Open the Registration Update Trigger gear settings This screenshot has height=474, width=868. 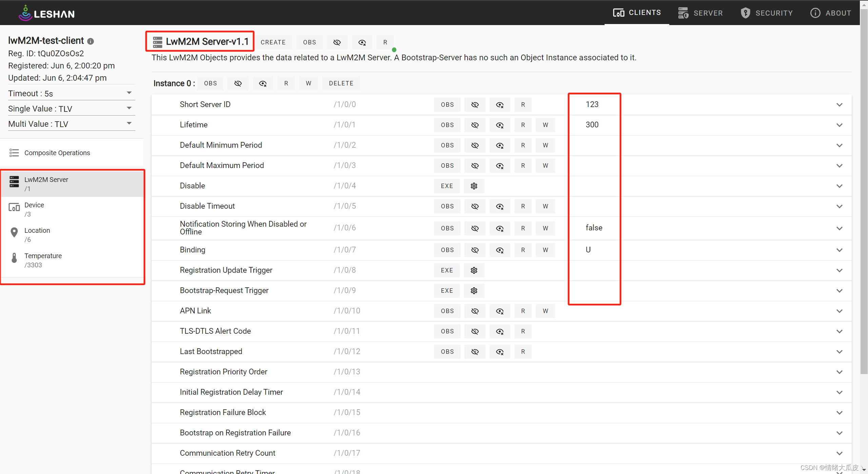tap(474, 270)
